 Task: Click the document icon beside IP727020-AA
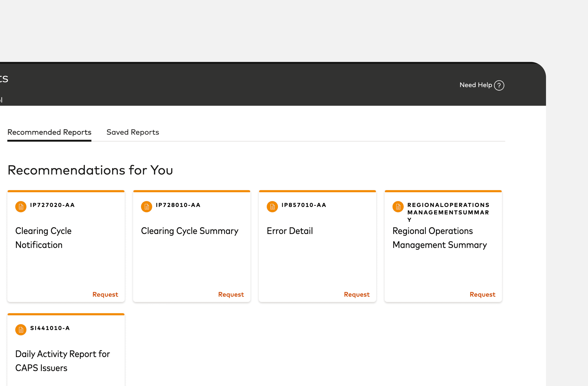click(21, 207)
